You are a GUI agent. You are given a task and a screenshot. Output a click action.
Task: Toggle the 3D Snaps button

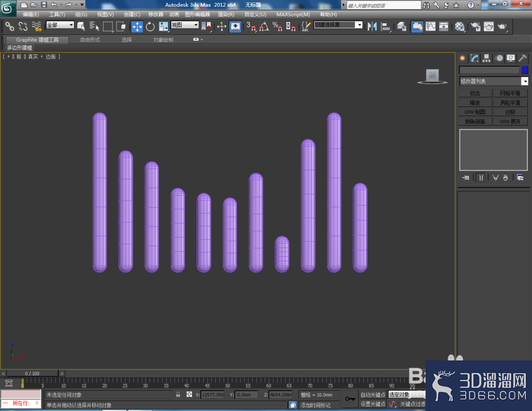[x=251, y=27]
